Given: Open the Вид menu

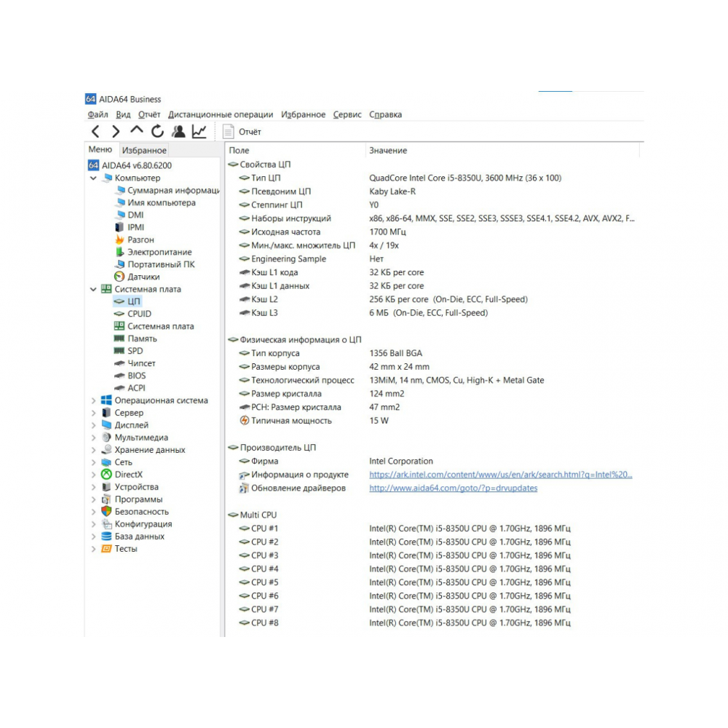Looking at the screenshot, I should point(123,115).
